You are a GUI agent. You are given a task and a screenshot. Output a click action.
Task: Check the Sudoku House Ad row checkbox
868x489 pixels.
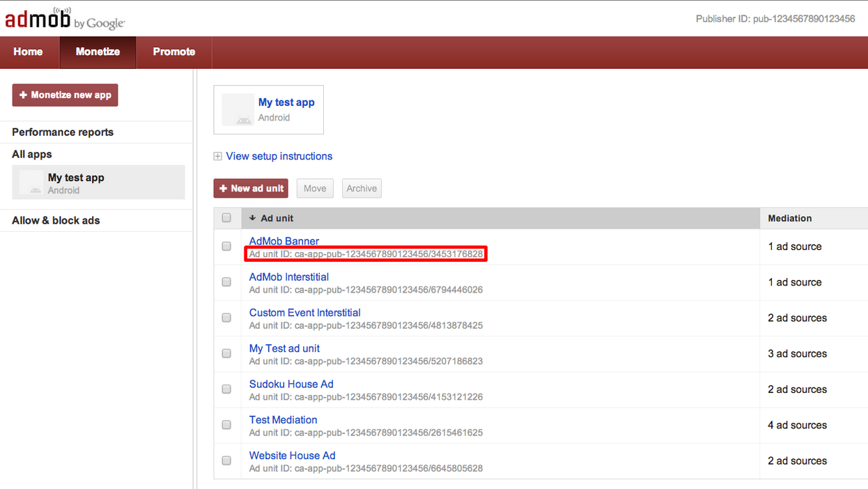(226, 389)
